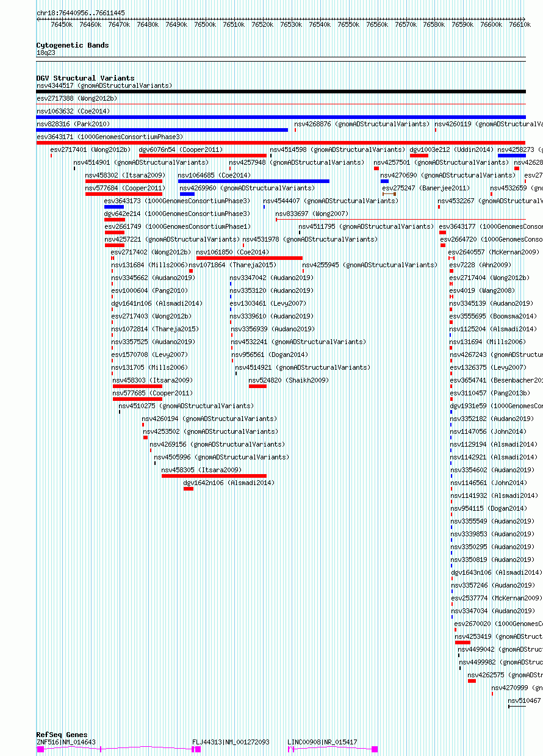Open the nsv4268876 gnomAD variant label

click(362, 124)
